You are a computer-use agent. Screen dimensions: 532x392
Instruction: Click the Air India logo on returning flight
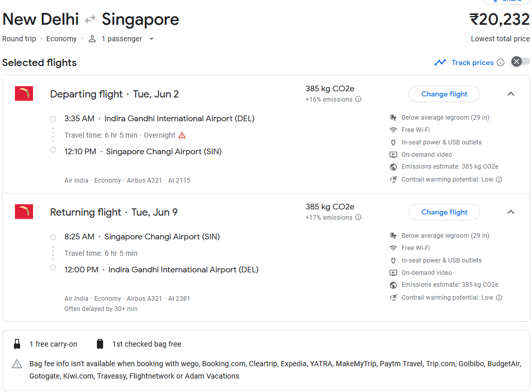(24, 212)
